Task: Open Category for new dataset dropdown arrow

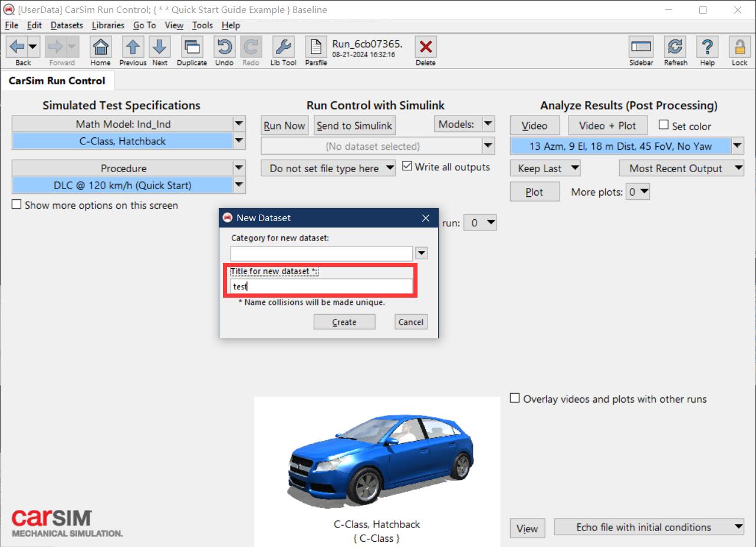Action: click(x=421, y=253)
